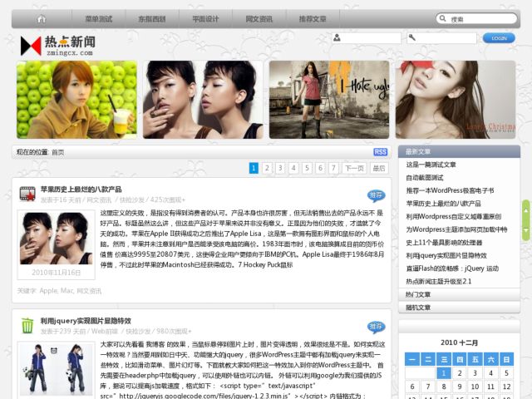This screenshot has height=399, width=532.
Task: Click the 热点新闻 site logo
Action: coord(58,46)
